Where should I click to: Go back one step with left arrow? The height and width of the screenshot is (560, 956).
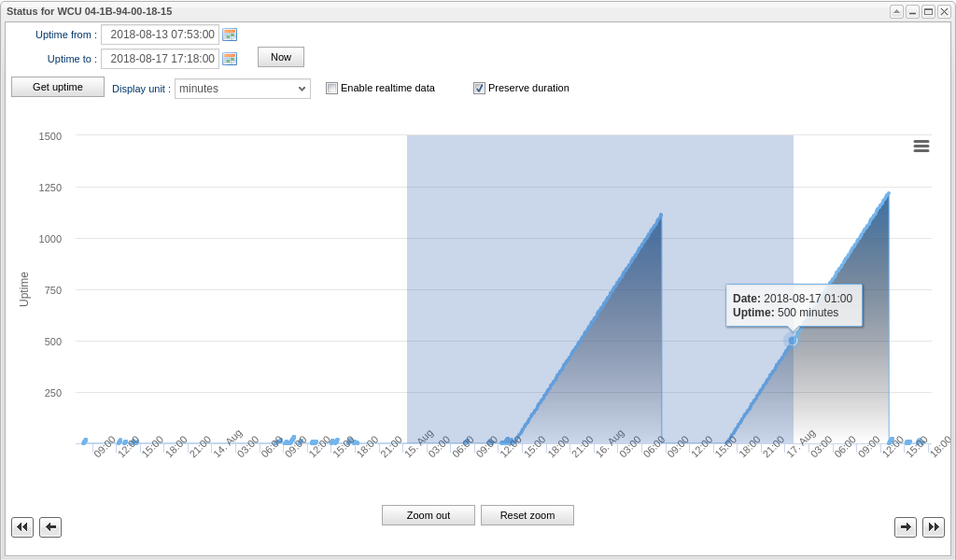point(50,527)
